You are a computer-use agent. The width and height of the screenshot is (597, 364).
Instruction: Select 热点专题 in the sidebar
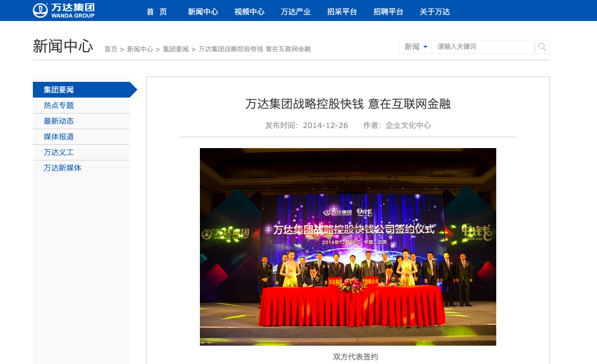81,106
